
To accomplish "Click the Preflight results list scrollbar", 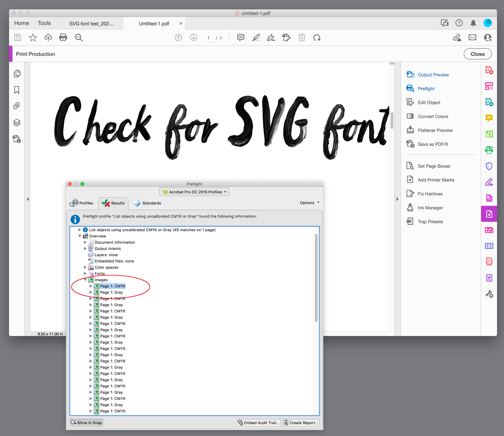I will (316, 278).
